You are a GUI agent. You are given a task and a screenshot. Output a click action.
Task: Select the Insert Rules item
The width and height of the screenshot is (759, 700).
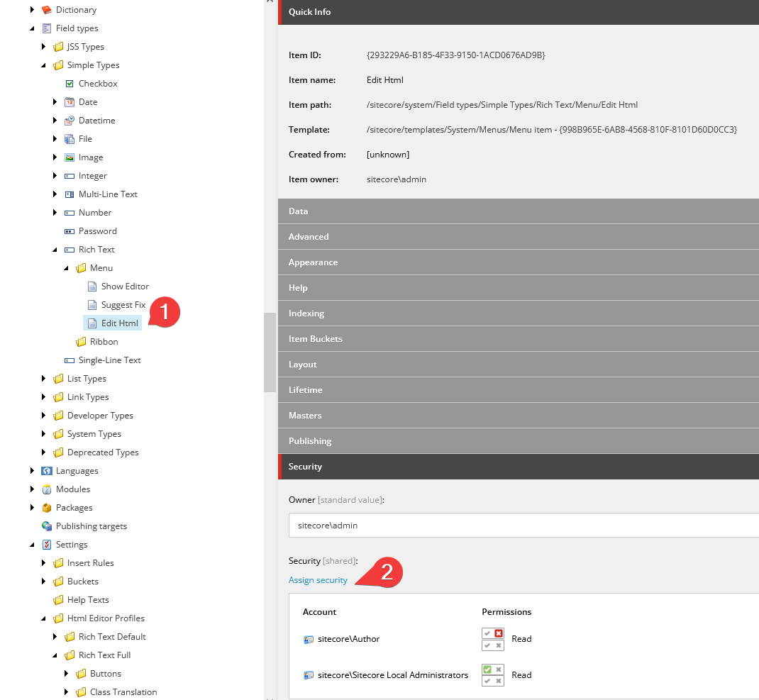point(91,563)
